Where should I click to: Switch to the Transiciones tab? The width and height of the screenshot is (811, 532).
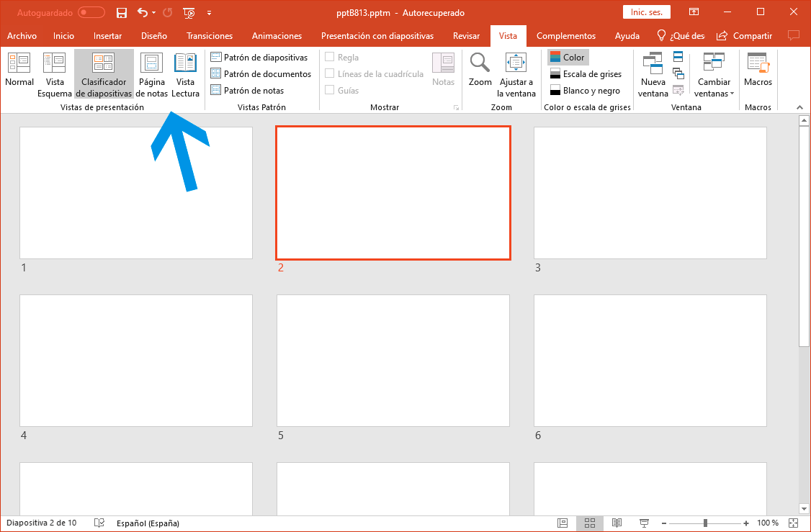coord(210,36)
